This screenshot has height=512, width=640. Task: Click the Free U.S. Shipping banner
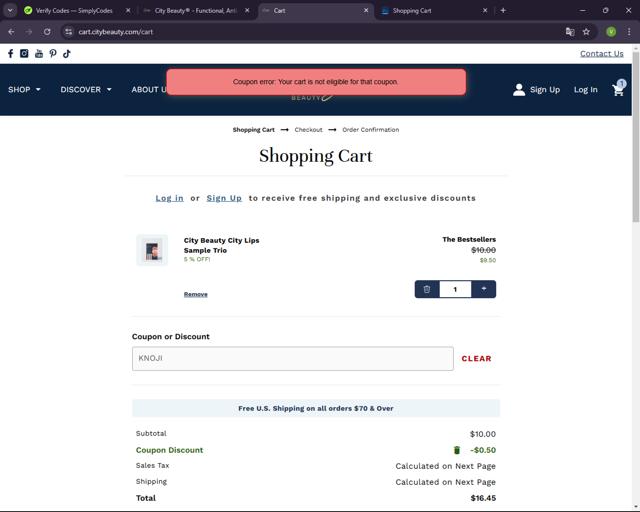click(316, 408)
